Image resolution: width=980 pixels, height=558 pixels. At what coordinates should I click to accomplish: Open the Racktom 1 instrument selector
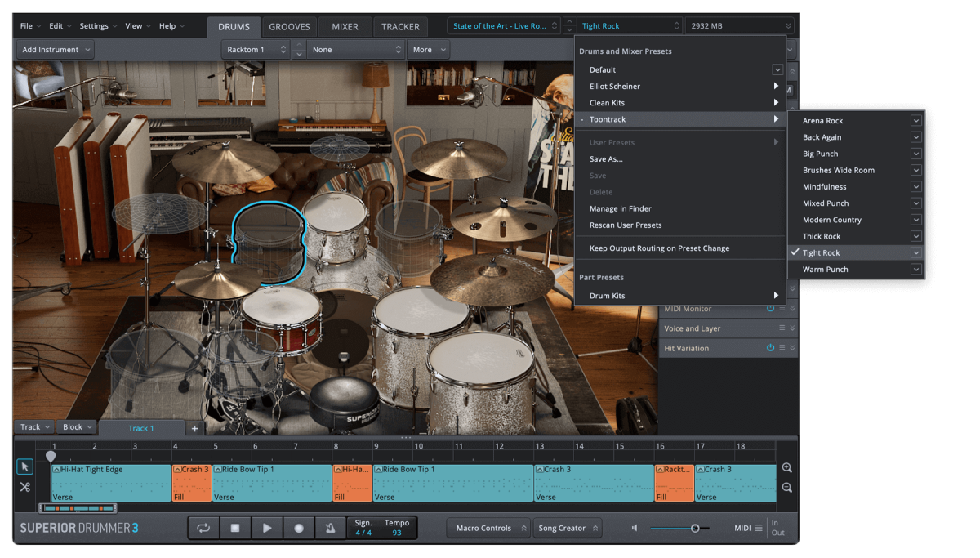point(256,50)
